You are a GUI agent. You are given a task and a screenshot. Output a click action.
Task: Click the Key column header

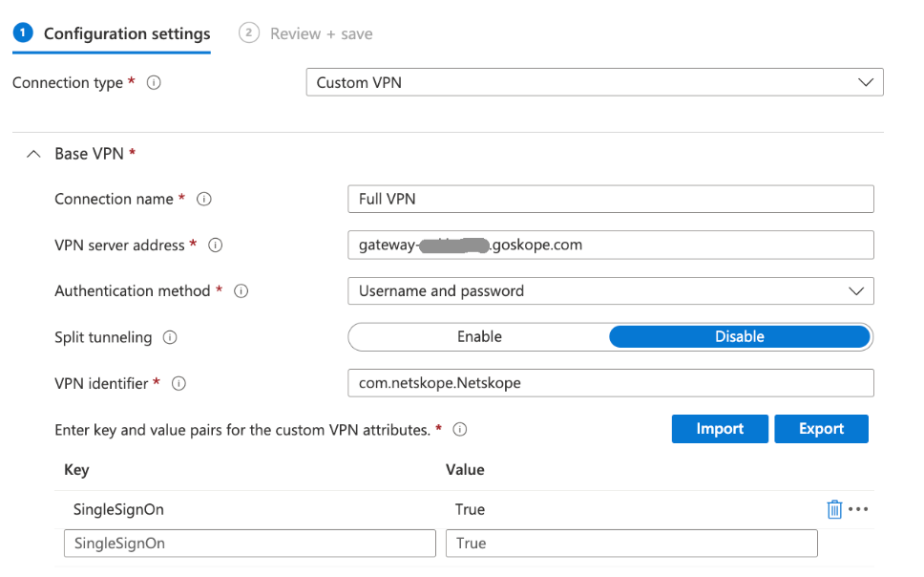(x=76, y=470)
